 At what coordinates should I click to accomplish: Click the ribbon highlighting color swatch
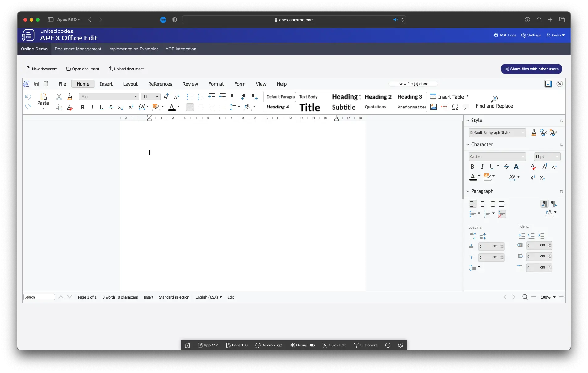(x=156, y=107)
